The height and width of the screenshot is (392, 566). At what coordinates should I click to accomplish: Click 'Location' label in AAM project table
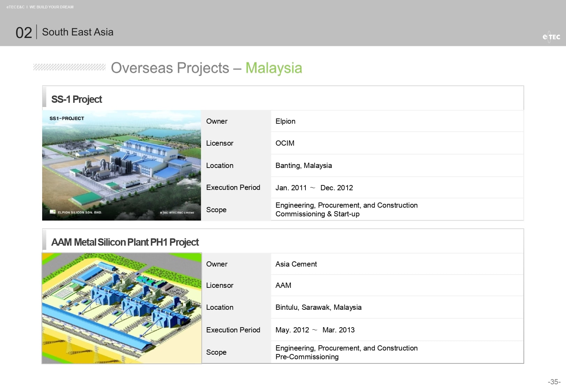tap(220, 307)
